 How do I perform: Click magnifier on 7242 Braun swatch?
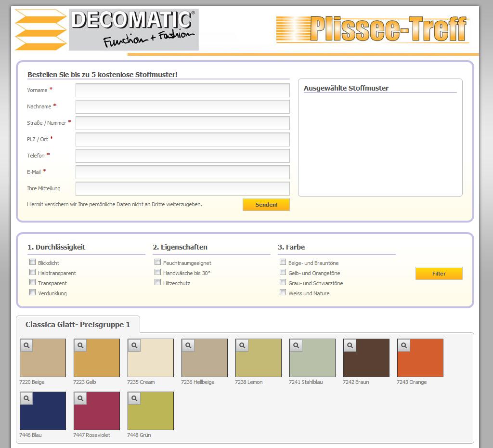pos(350,345)
